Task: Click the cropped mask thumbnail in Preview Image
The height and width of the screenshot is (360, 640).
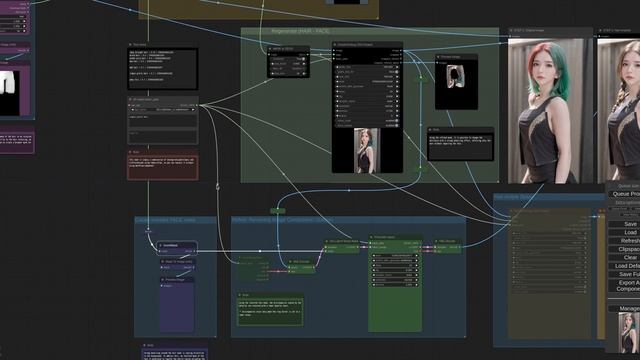Action: tap(454, 76)
